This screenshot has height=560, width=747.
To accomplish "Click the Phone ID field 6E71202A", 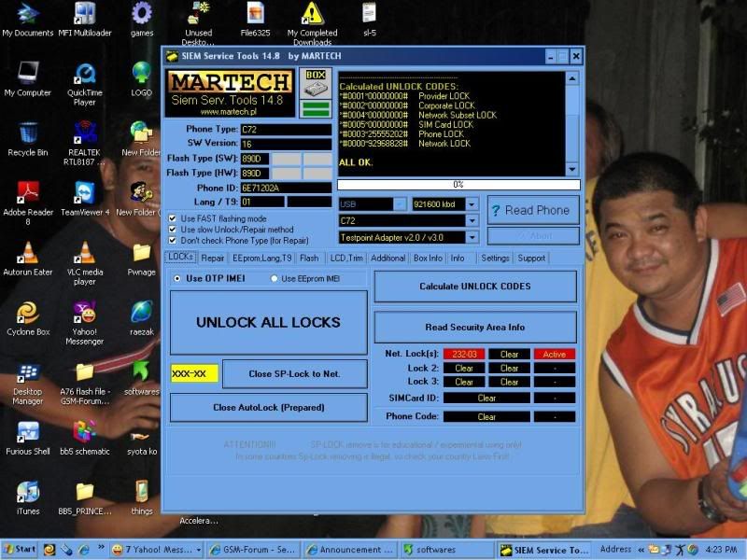I will click(286, 189).
